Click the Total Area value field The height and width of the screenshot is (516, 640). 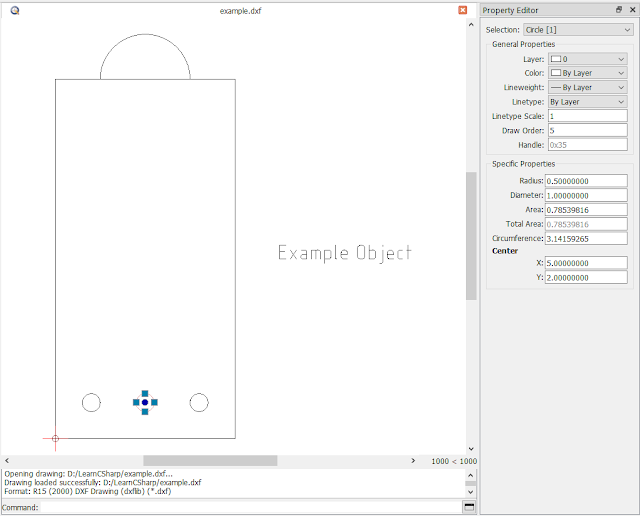click(586, 224)
